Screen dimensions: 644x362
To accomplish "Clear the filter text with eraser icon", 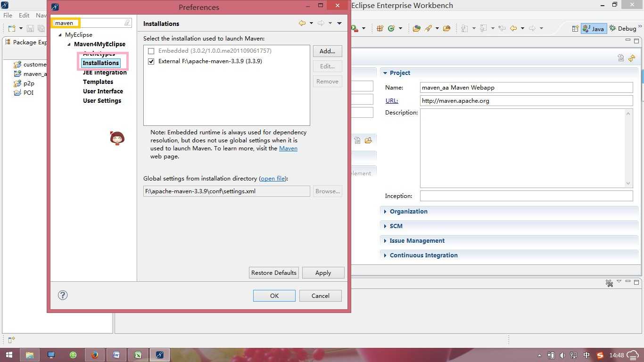I will click(127, 23).
